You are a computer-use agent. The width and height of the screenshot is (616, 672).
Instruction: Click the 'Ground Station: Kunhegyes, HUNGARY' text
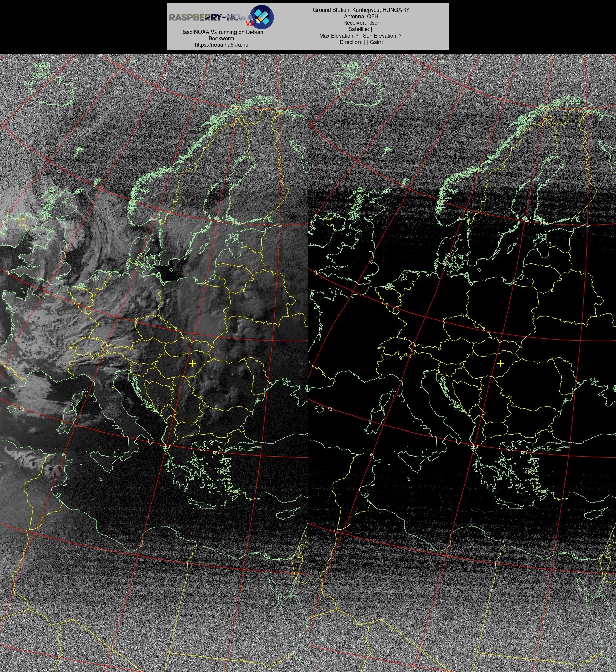pos(361,10)
